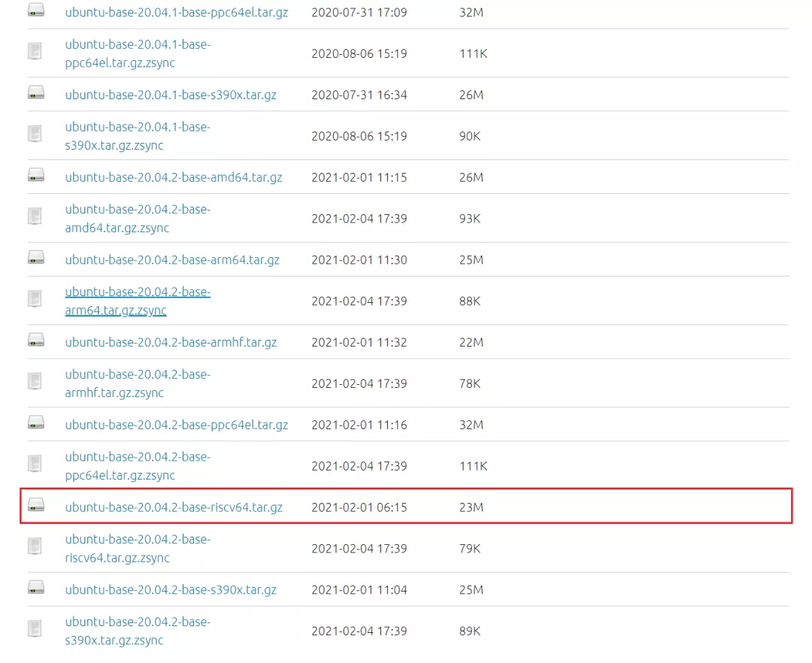Click date 2021-02-01 06:15
The image size is (812, 663).
click(359, 507)
